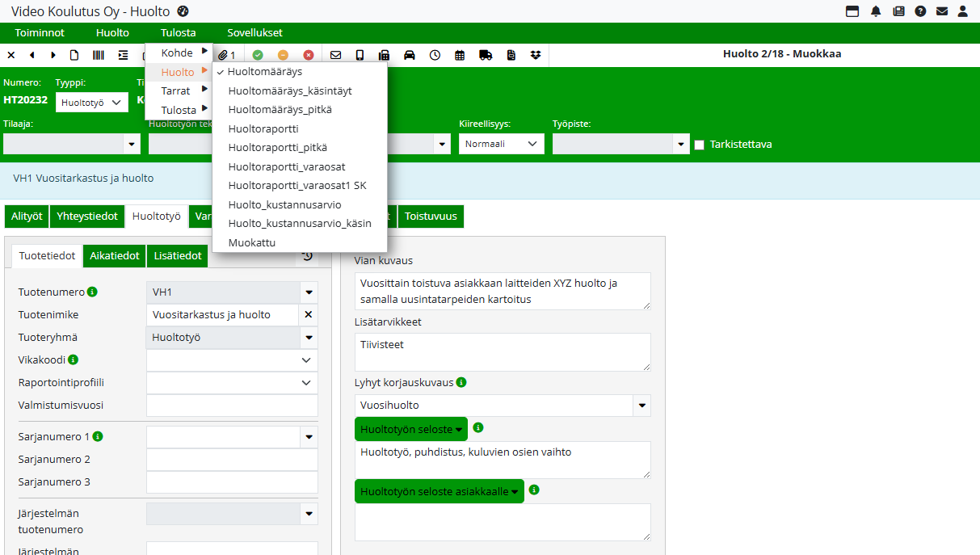This screenshot has height=555, width=980.
Task: Click the barcode icon in toolbar
Action: click(99, 55)
